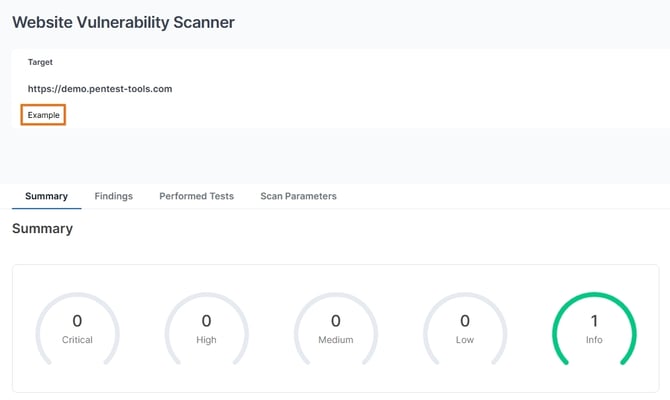Image resolution: width=670 pixels, height=400 pixels.
Task: Click the Website Vulnerability Scanner title
Action: point(123,22)
